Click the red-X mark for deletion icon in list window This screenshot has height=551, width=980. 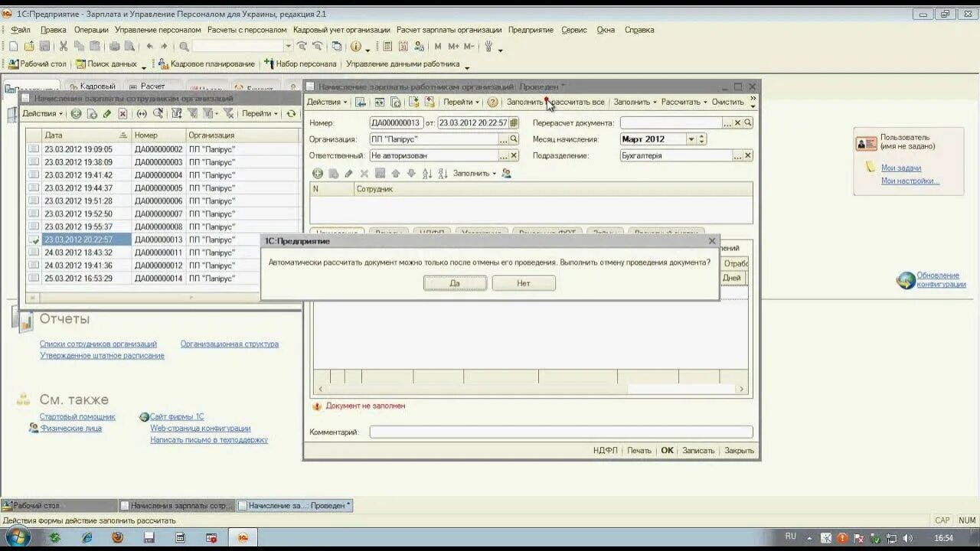[122, 113]
